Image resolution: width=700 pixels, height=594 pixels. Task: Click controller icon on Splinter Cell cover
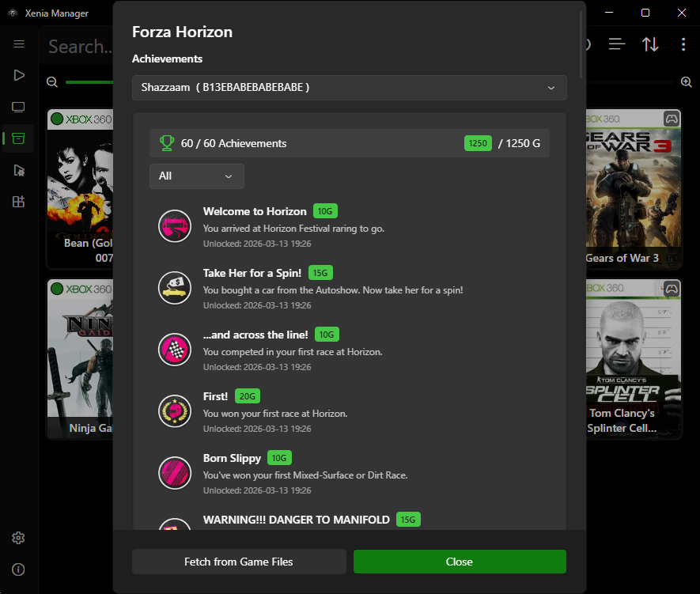(x=672, y=288)
